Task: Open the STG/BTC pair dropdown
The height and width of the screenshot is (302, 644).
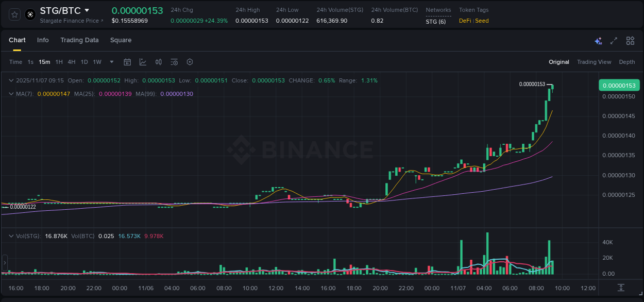Action: (x=87, y=10)
